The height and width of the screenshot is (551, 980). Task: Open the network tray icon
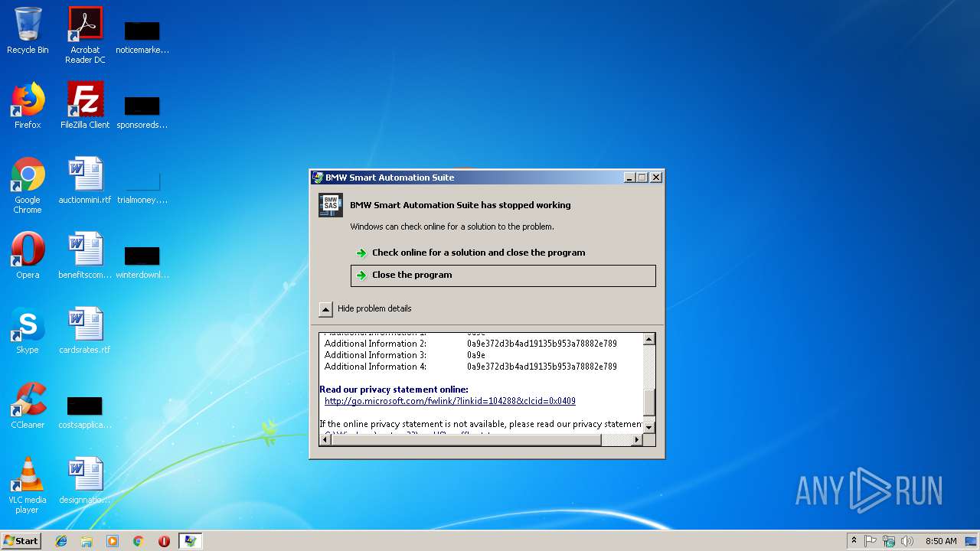coord(889,541)
